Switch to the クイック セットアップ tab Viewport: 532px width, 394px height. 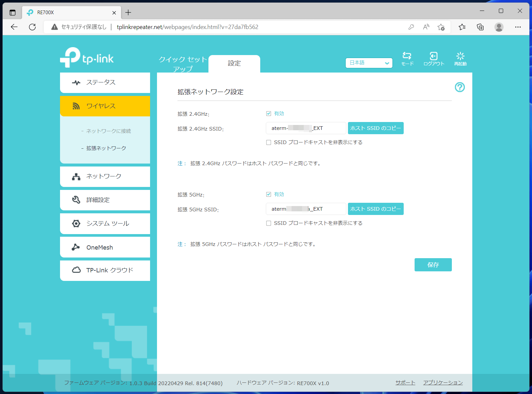point(183,64)
